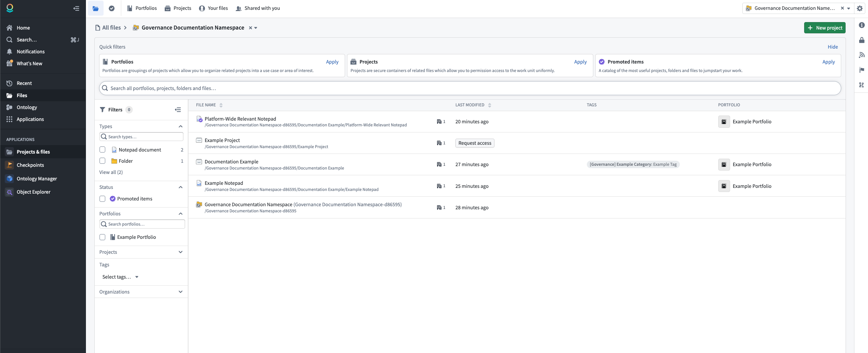
Task: Open the settings gear in the top right
Action: coord(860,8)
